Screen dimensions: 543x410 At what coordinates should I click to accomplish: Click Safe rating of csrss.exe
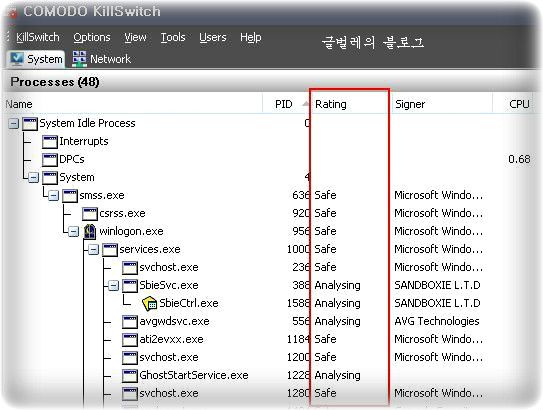click(326, 213)
